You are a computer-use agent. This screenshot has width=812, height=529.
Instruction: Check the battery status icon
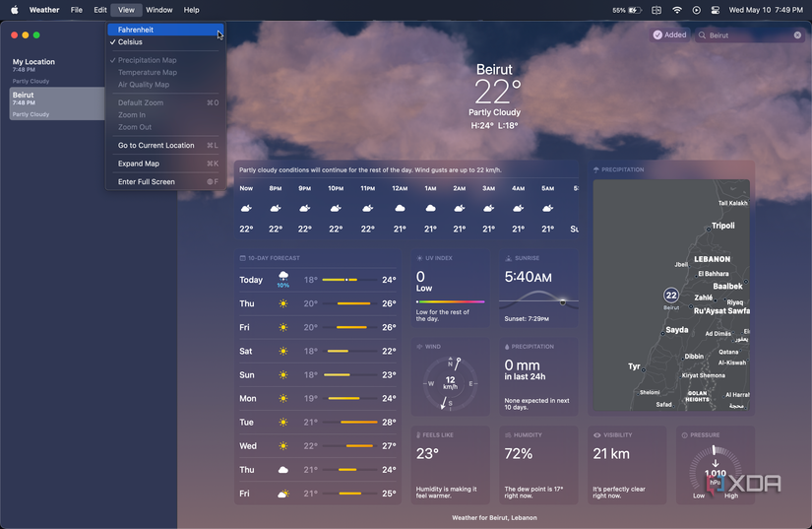(635, 10)
